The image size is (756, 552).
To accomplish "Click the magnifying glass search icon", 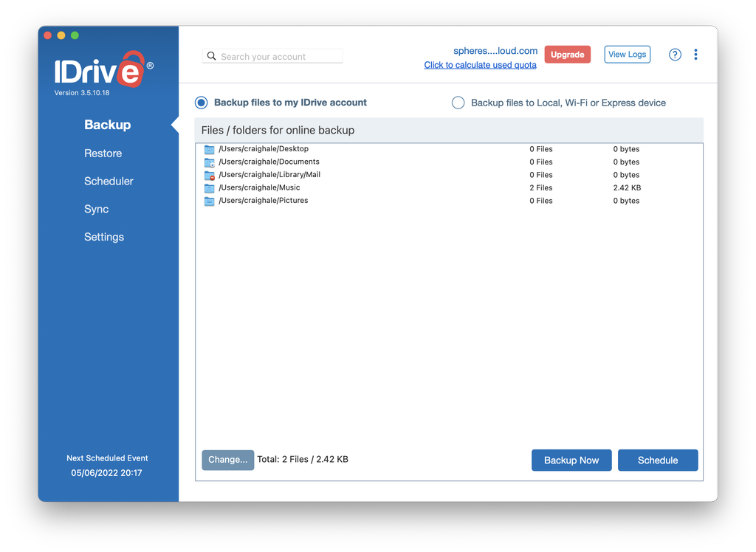I will (x=211, y=55).
